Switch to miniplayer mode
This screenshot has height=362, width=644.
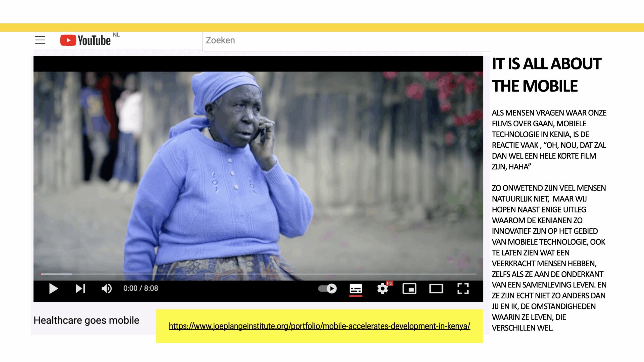point(409,288)
